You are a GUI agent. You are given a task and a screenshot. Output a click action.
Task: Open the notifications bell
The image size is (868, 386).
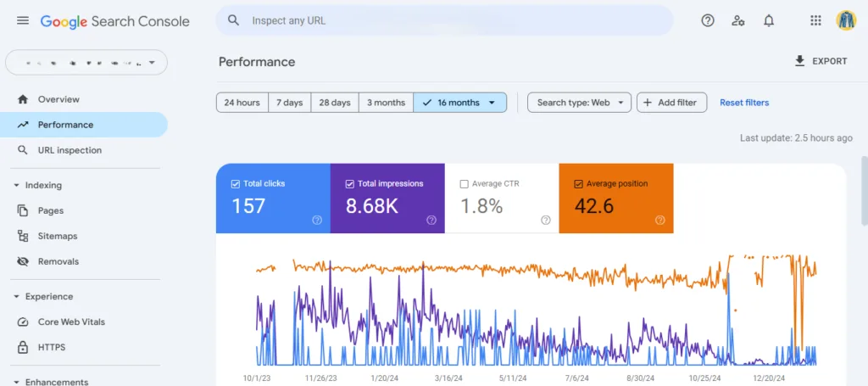pos(769,20)
